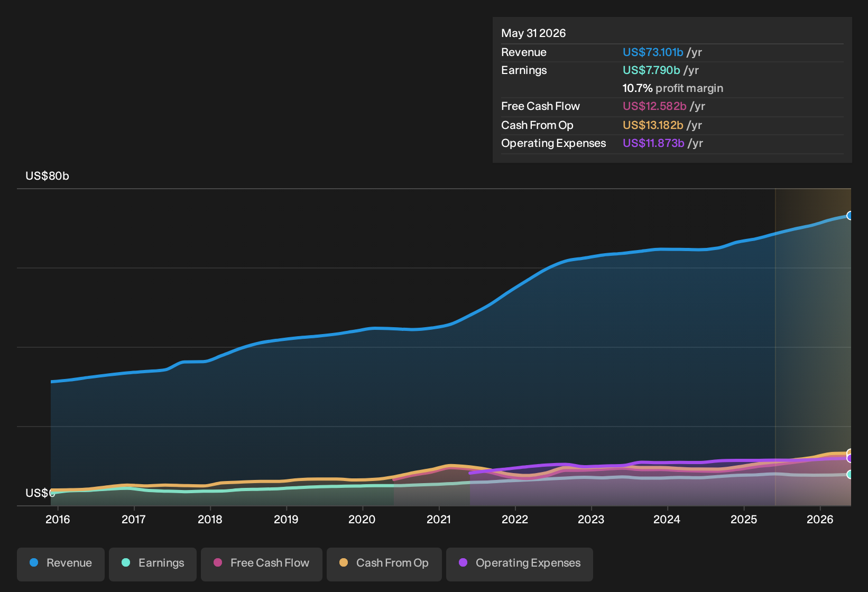The height and width of the screenshot is (592, 868).
Task: Toggle the Earnings series legend button
Action: point(153,563)
